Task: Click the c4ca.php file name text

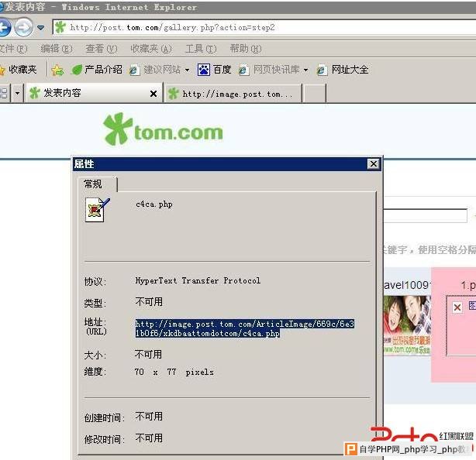Action: point(154,204)
